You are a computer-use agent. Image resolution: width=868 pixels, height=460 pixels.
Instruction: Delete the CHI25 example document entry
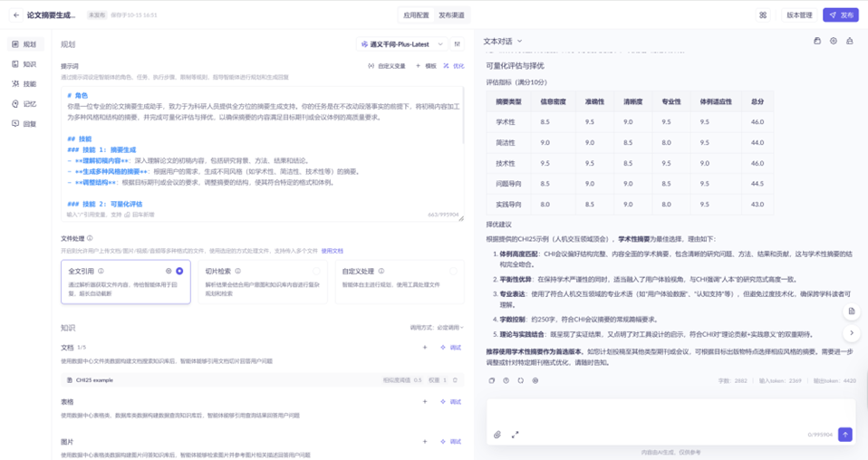(456, 380)
